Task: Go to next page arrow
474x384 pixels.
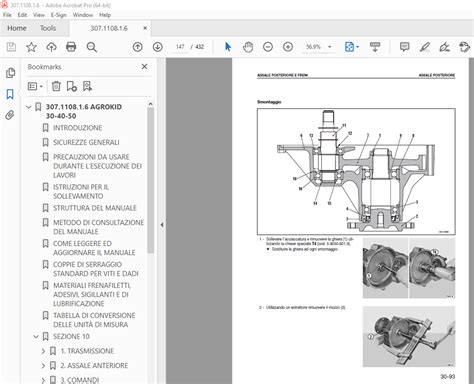Action: tap(158, 47)
